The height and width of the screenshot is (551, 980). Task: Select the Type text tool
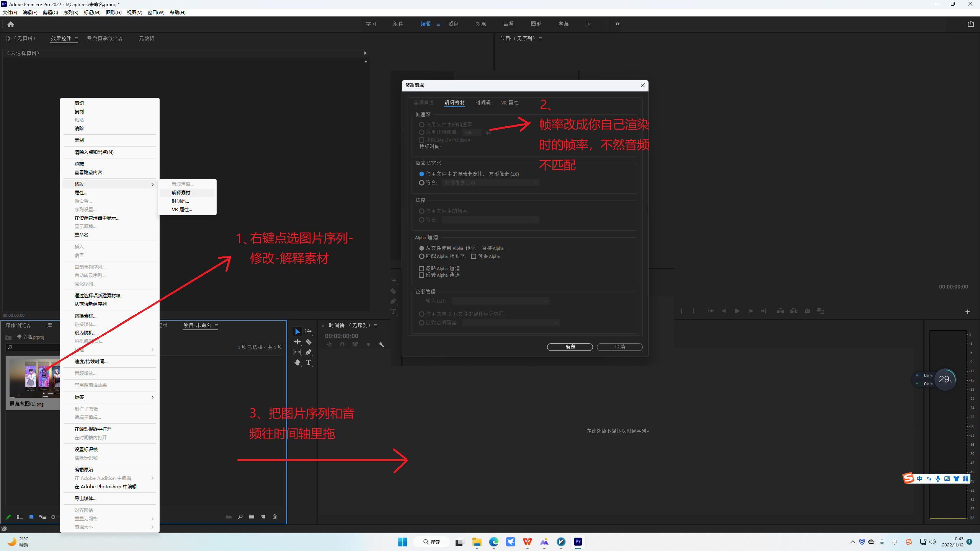309,362
